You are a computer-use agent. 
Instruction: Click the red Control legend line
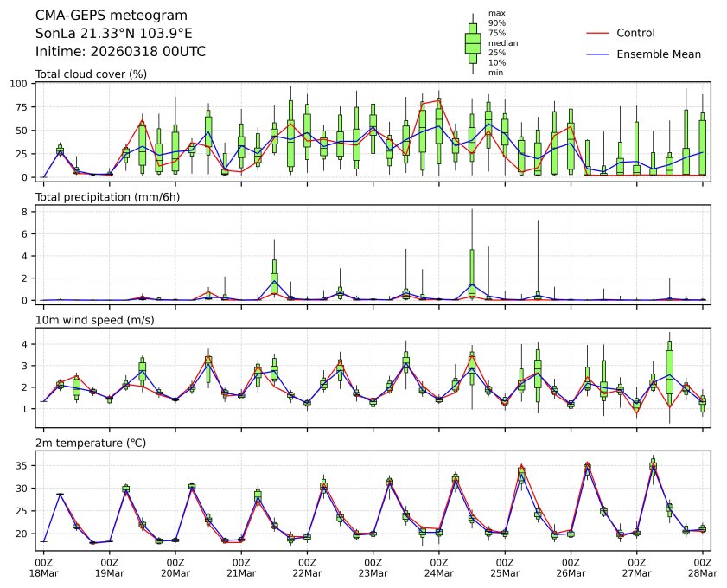point(598,34)
